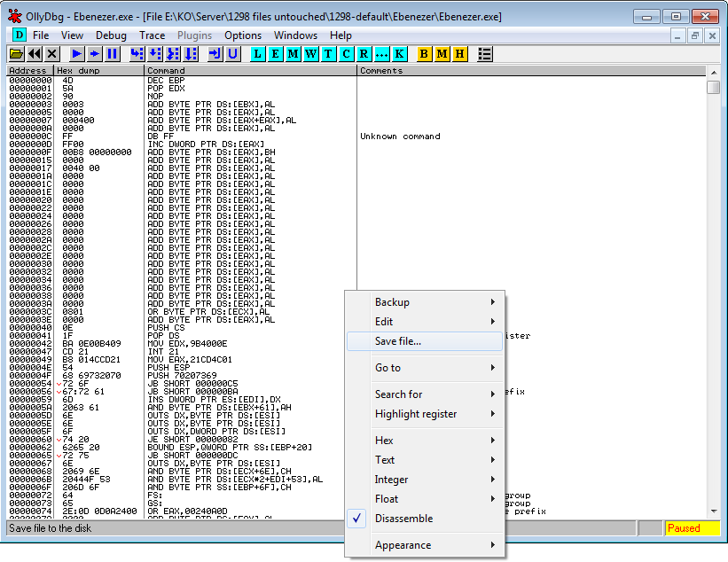Image resolution: width=728 pixels, height=562 pixels.
Task: Click the Trace into toolbar icon
Action: click(x=173, y=54)
